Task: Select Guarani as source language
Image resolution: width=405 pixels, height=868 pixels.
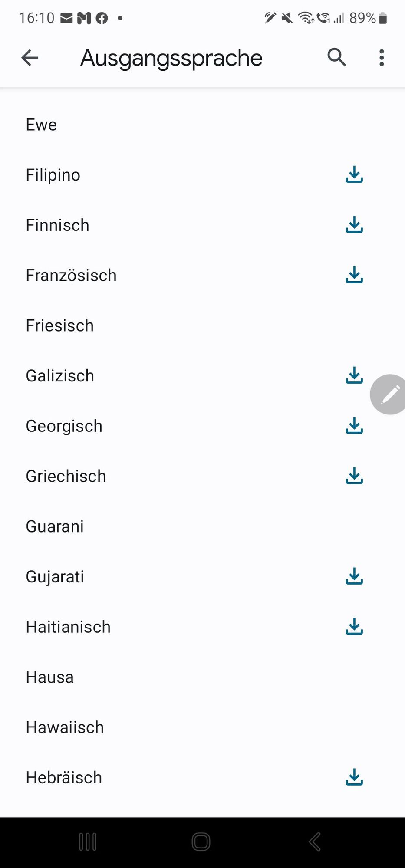Action: (202, 526)
